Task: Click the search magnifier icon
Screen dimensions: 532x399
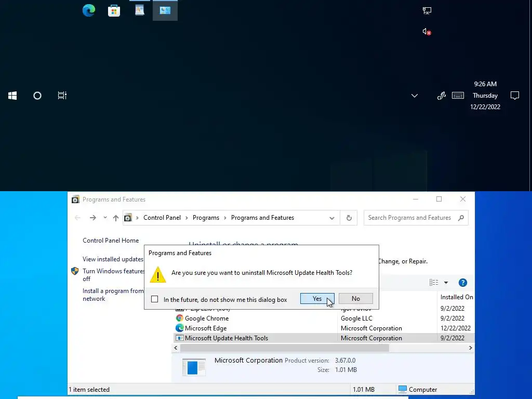Action: click(x=461, y=218)
